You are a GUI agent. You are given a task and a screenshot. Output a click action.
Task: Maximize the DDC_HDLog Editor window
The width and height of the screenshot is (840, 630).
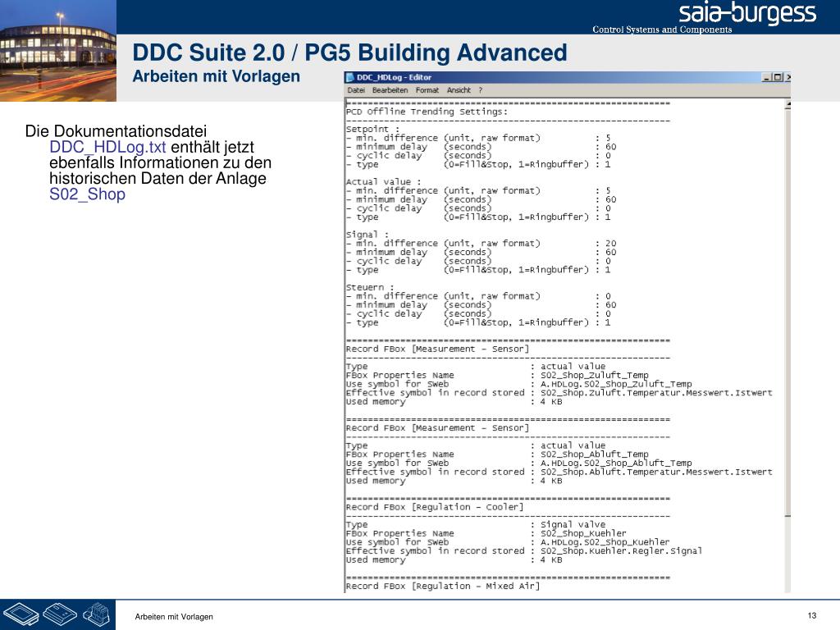[778, 77]
